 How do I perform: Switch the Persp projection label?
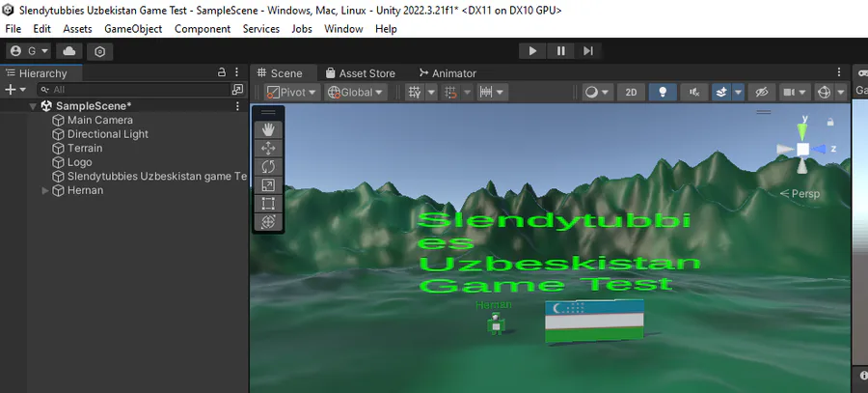(800, 193)
